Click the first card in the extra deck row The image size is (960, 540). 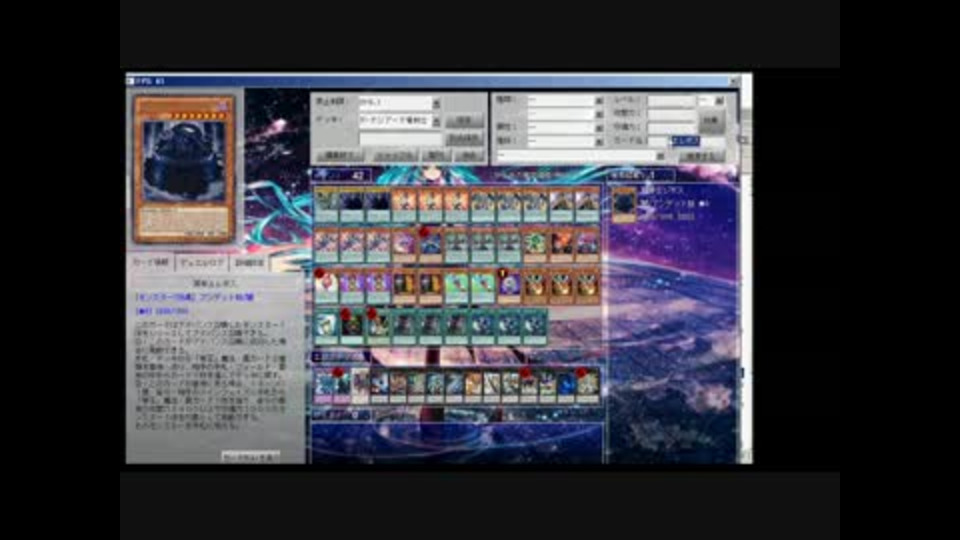click(x=323, y=386)
